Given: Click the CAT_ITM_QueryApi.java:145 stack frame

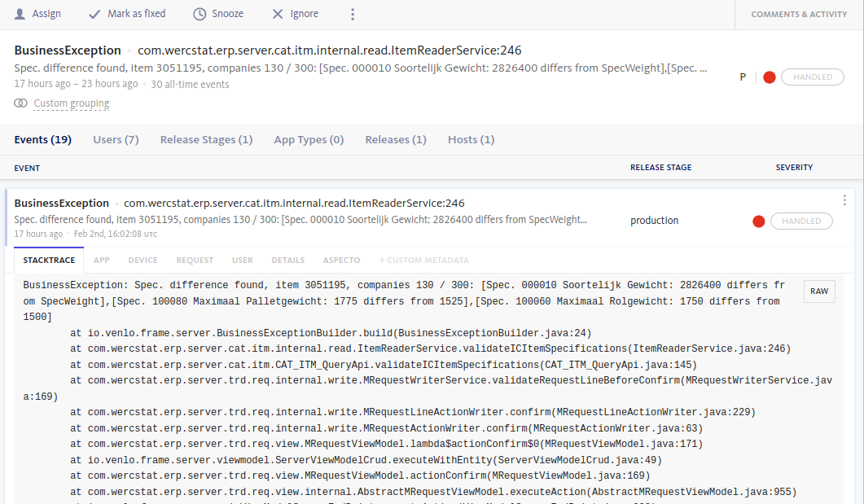Looking at the screenshot, I should (384, 365).
